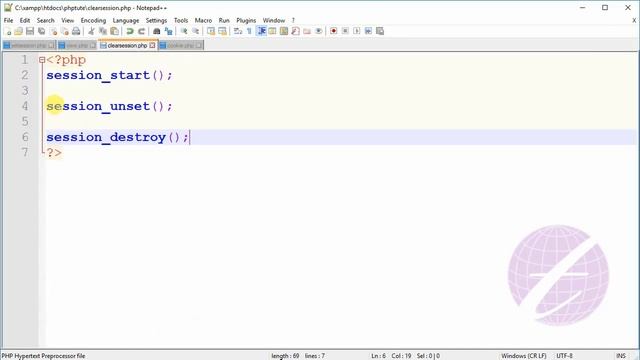This screenshot has width=640, height=360.
Task: Click on session_unset(); code line
Action: (x=109, y=106)
